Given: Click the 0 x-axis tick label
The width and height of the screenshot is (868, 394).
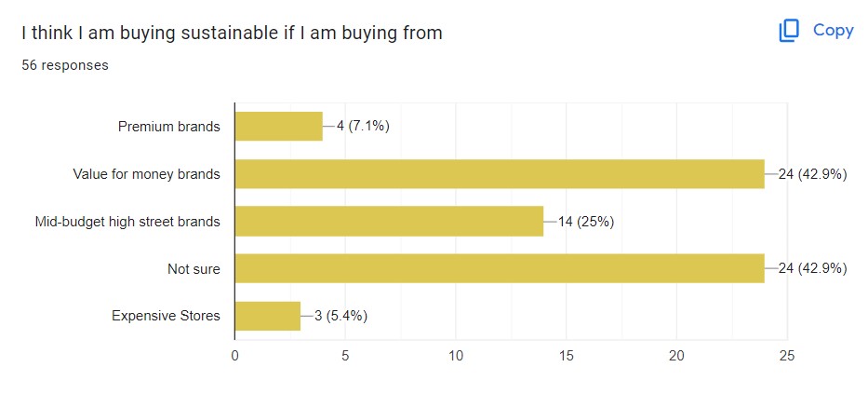Looking at the screenshot, I should coord(234,355).
